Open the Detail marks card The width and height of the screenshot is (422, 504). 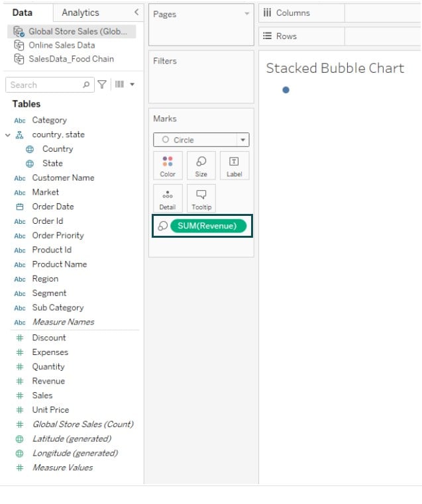168,198
